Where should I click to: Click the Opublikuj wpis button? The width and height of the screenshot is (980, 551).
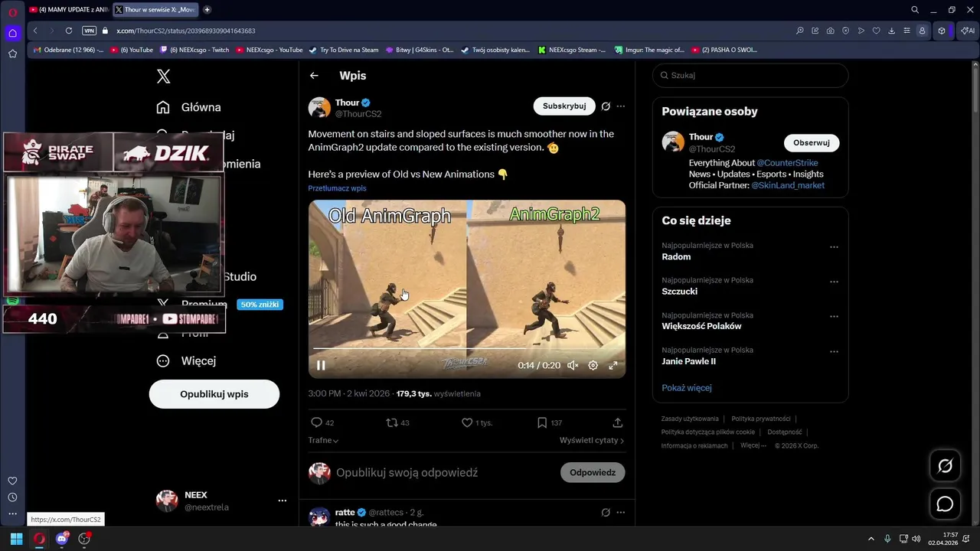[x=214, y=394]
